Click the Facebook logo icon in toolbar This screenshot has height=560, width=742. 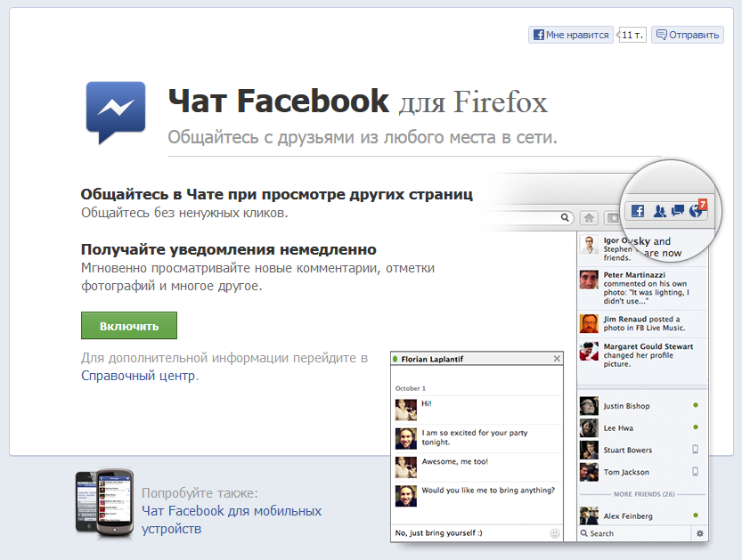tap(638, 211)
